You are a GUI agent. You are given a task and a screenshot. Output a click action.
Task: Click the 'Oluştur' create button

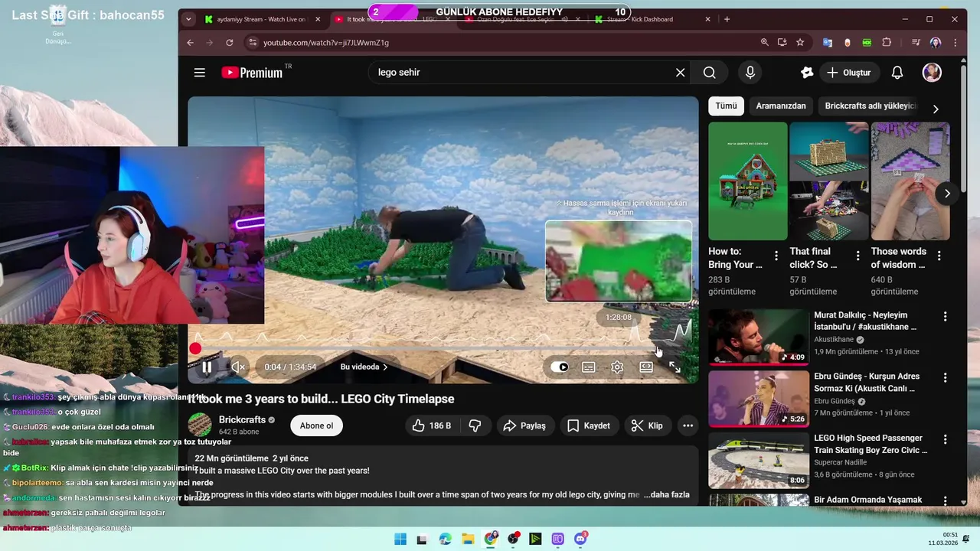coord(849,73)
